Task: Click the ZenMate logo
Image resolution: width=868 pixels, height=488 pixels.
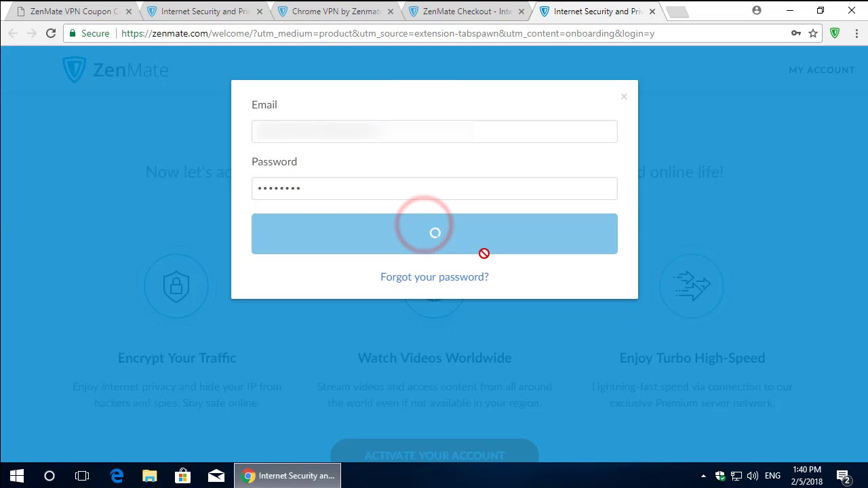Action: pos(115,69)
